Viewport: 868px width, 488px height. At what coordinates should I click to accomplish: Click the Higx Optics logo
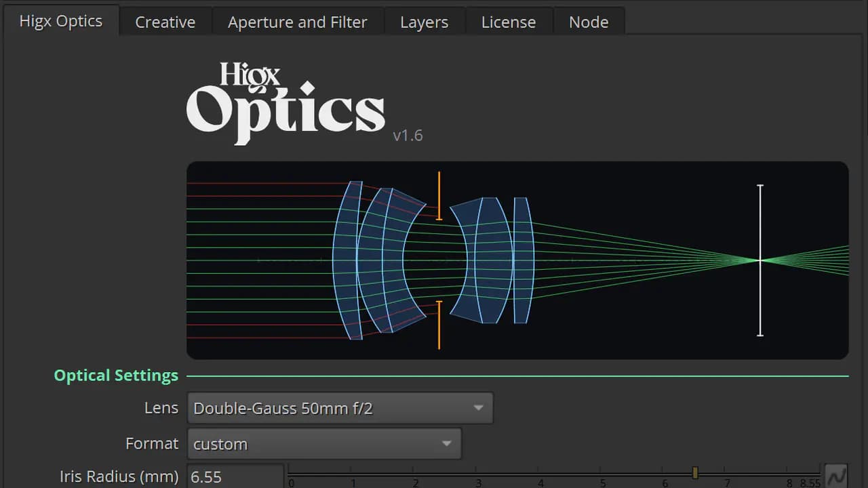285,103
